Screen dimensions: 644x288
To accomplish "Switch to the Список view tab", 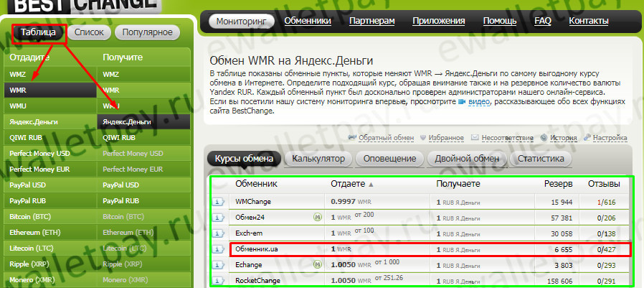I will [x=89, y=32].
